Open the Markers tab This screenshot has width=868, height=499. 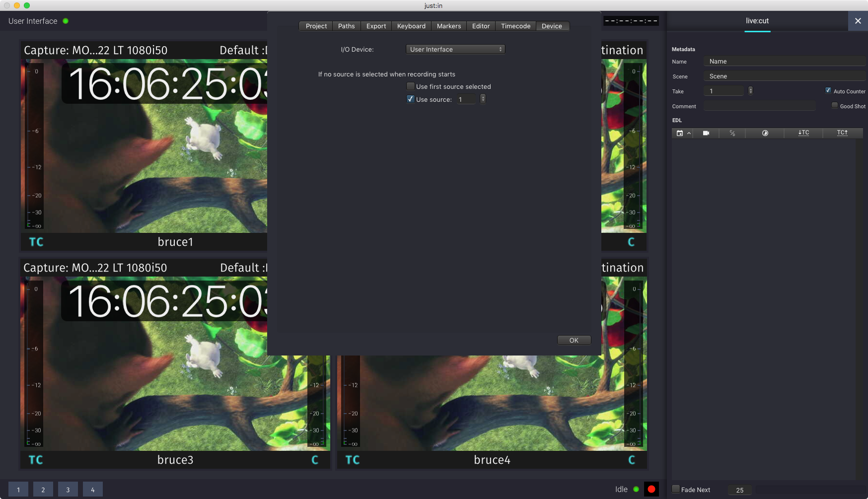tap(449, 26)
